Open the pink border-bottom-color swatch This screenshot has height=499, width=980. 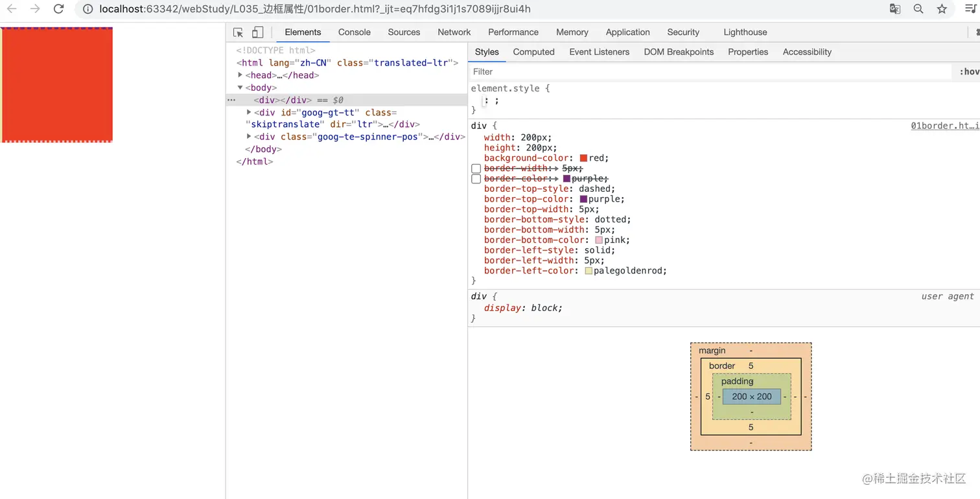click(599, 240)
